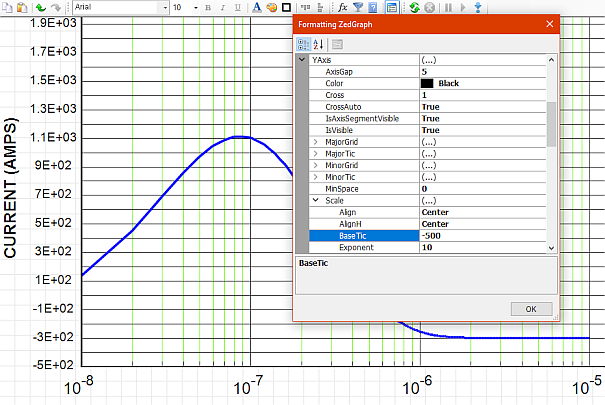Click the Black color swatch for Color
The image size is (605, 405).
pyautogui.click(x=427, y=83)
